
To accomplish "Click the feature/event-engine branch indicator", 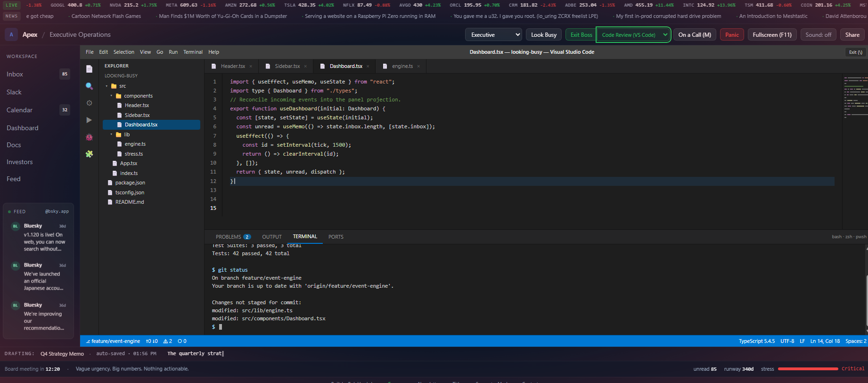I will [113, 341].
